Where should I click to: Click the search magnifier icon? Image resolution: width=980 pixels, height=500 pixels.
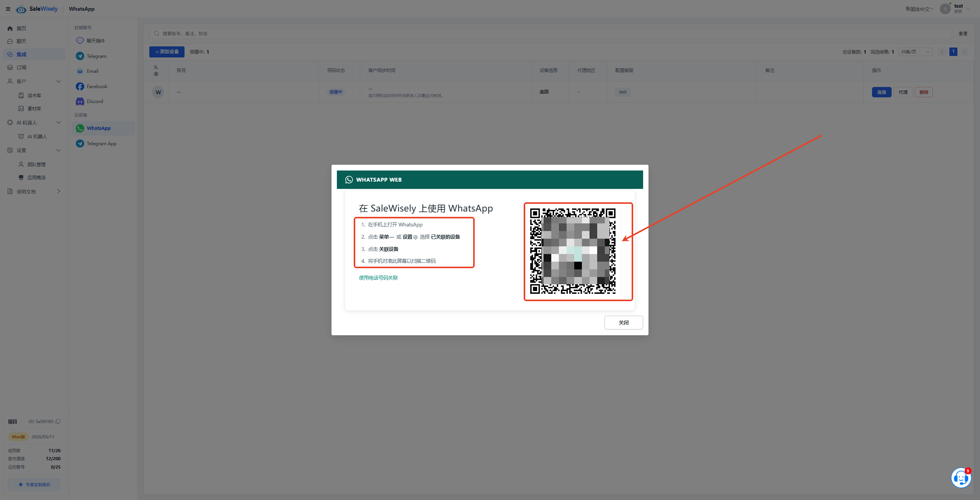(x=157, y=34)
